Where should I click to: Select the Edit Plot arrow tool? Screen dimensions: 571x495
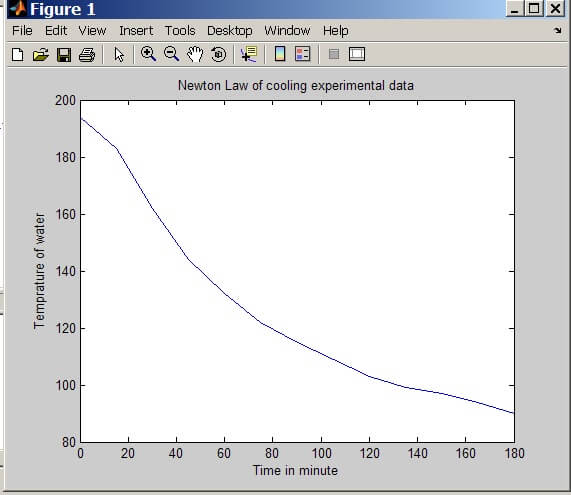119,55
